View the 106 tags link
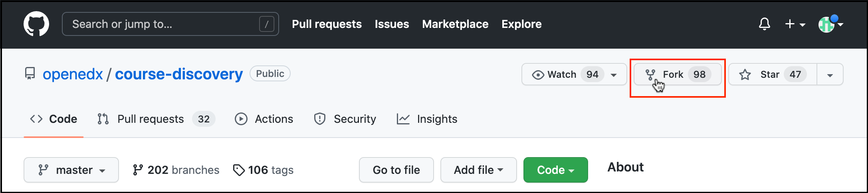Screen dimensions: 868x193 [x=263, y=170]
